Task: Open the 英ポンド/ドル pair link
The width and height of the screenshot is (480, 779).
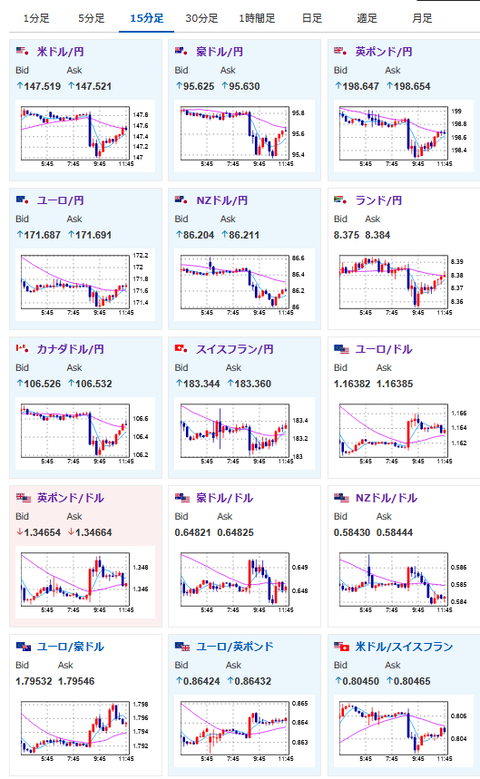Action: click(x=71, y=498)
